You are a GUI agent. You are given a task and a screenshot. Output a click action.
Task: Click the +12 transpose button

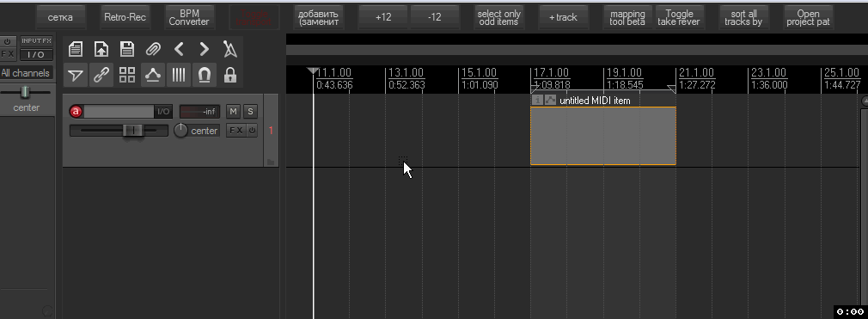click(383, 17)
